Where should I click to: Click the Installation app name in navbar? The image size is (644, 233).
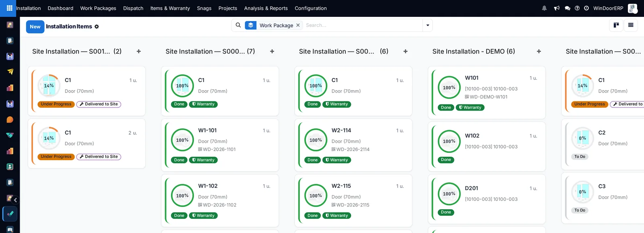click(x=29, y=8)
